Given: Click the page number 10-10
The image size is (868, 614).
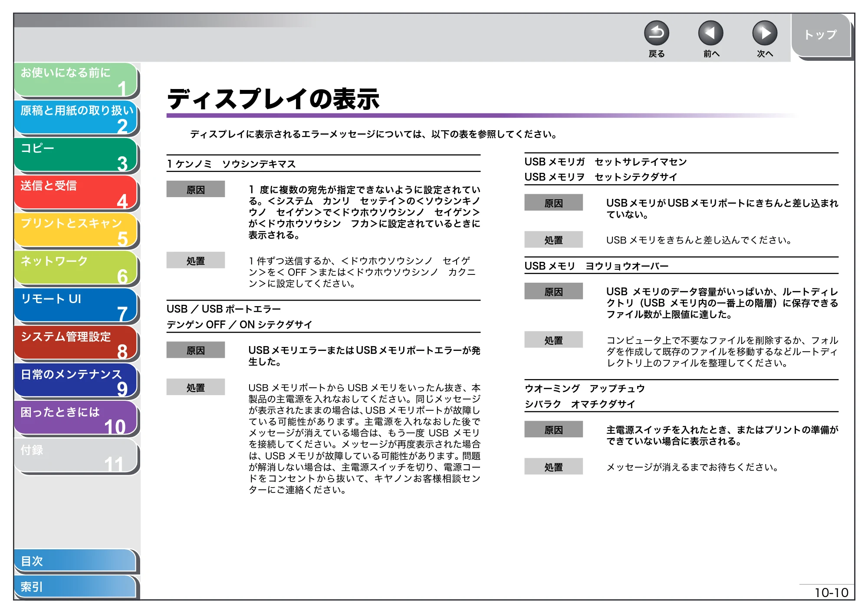Looking at the screenshot, I should [x=831, y=593].
